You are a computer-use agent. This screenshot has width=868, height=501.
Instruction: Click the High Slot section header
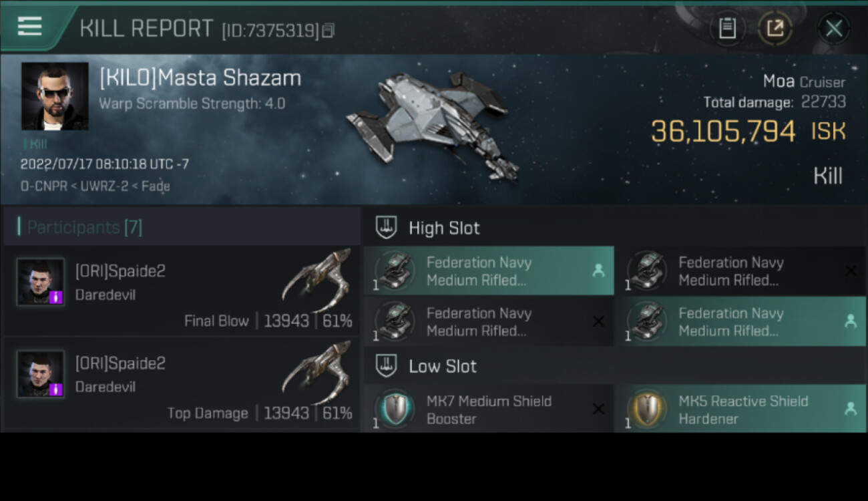click(444, 228)
